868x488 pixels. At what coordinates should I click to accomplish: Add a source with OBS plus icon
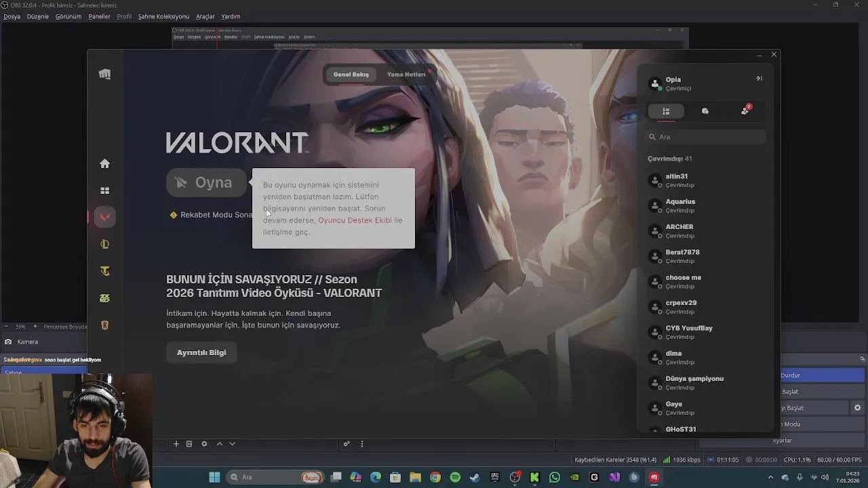point(176,444)
